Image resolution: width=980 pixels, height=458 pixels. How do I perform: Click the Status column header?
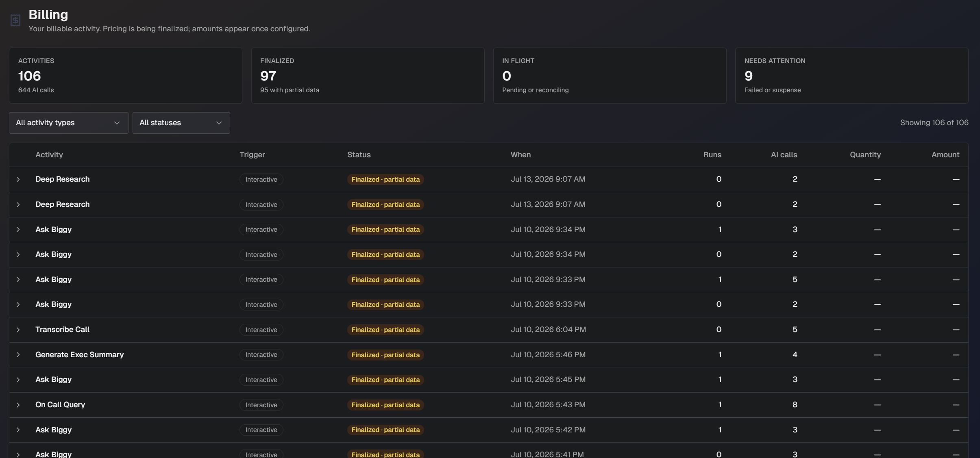[359, 155]
